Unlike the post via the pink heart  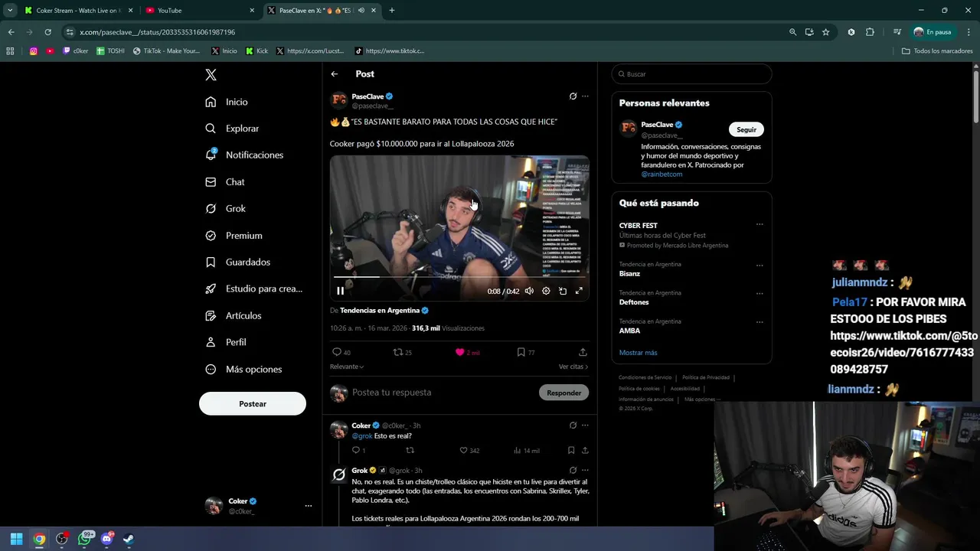click(x=467, y=352)
